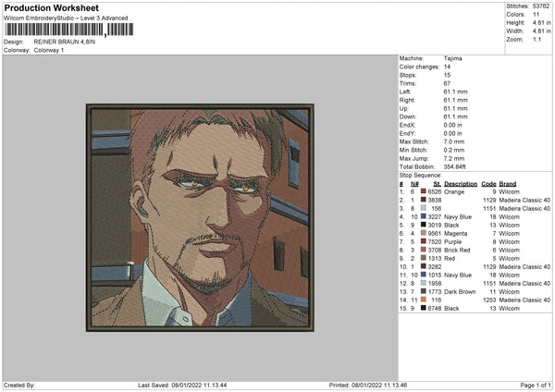
Task: Click the design name 'REINER BRAUN 4,8IN'
Action: click(x=65, y=42)
